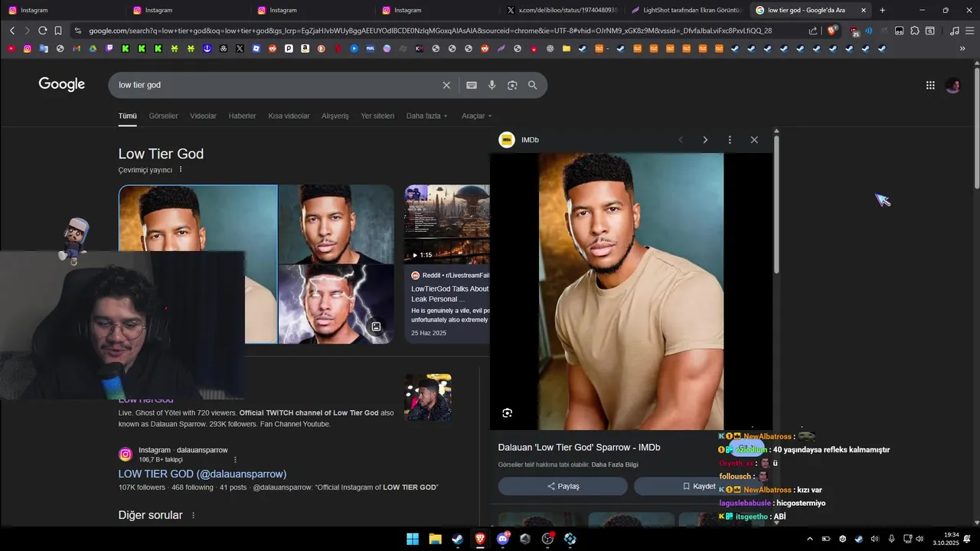Select the Haberler search tab
This screenshot has width=980, height=551.
(x=242, y=116)
